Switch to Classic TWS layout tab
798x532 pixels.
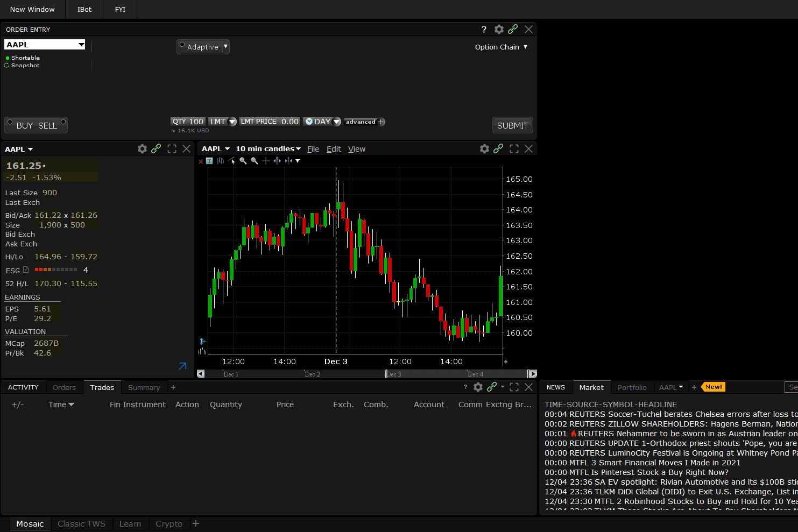click(x=81, y=524)
